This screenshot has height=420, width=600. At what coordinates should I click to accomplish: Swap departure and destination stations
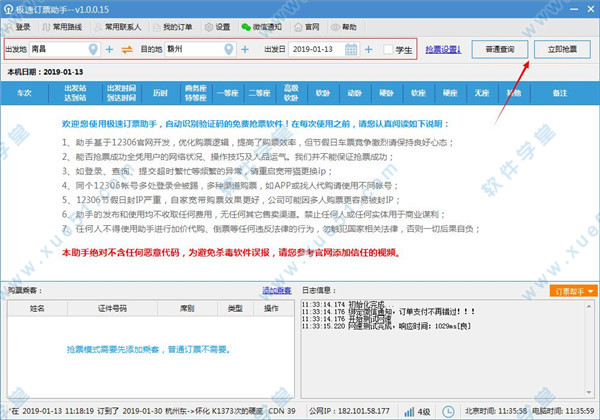[x=127, y=48]
